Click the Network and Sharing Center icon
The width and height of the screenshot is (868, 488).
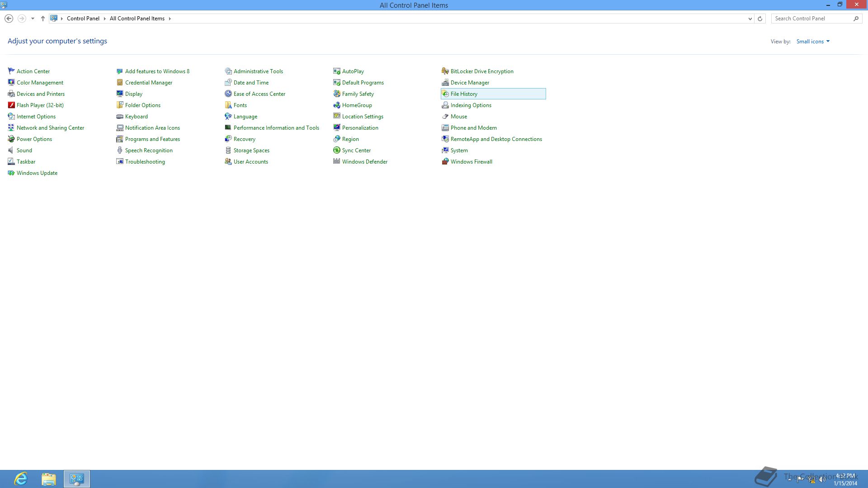(x=11, y=127)
